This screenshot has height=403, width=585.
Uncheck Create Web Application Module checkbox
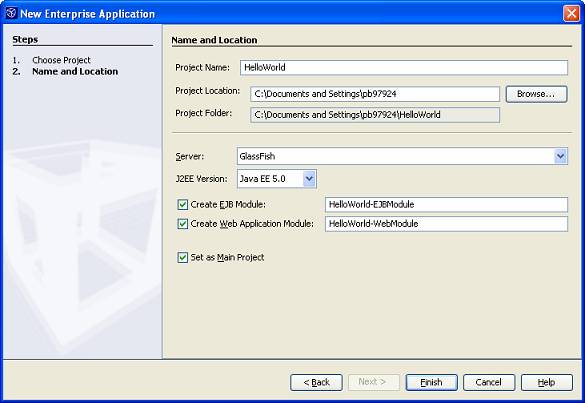pos(182,224)
